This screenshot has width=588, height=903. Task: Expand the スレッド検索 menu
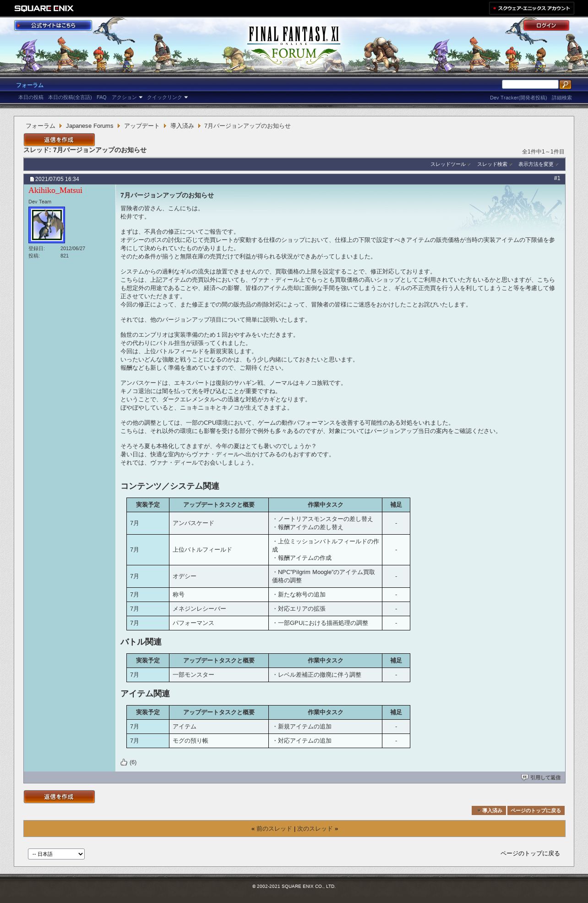tap(495, 164)
